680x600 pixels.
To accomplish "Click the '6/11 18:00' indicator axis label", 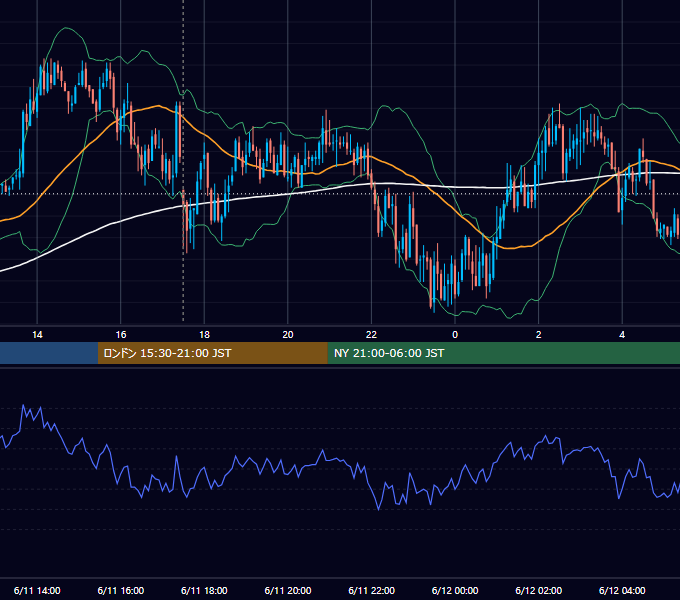I will click(204, 590).
